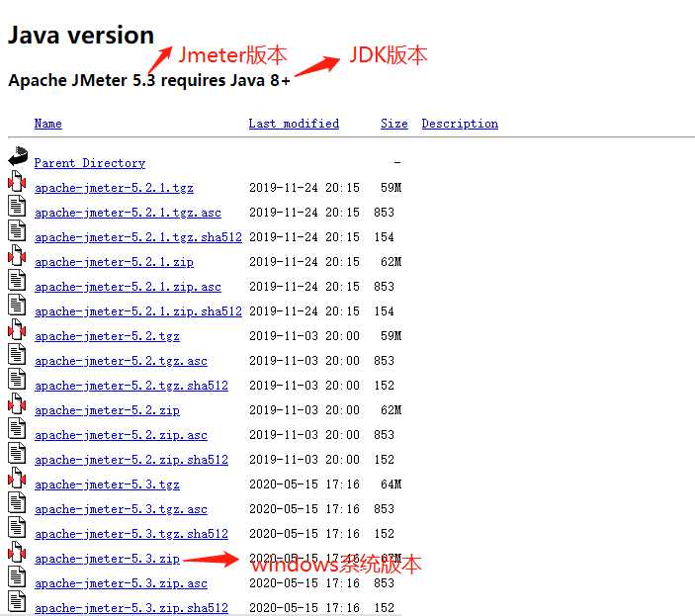Download apache-jmeter-5.3.zip Windows archive

[107, 559]
